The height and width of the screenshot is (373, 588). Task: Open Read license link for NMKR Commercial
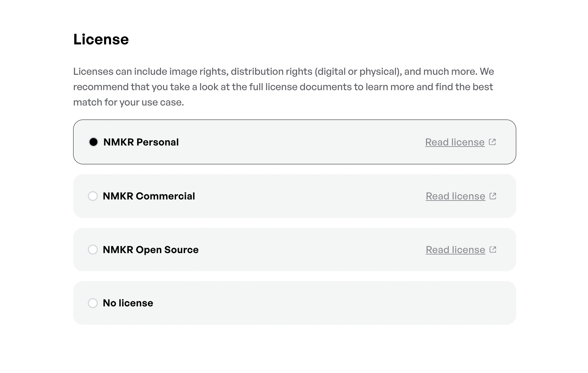point(455,196)
